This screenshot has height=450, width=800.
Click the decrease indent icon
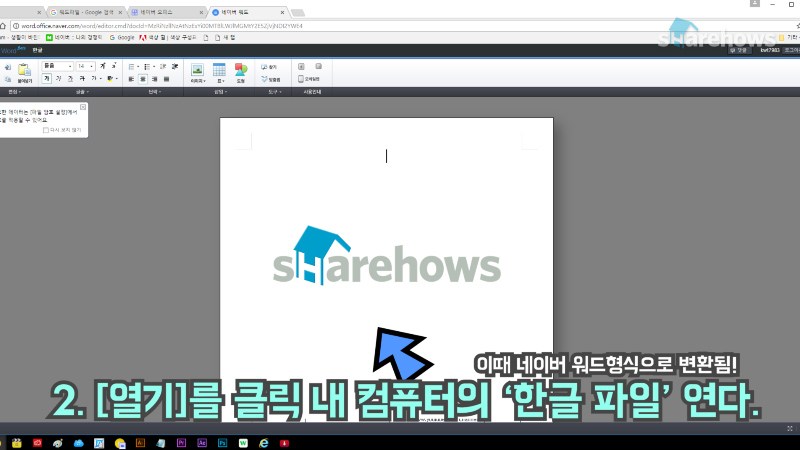[x=163, y=66]
